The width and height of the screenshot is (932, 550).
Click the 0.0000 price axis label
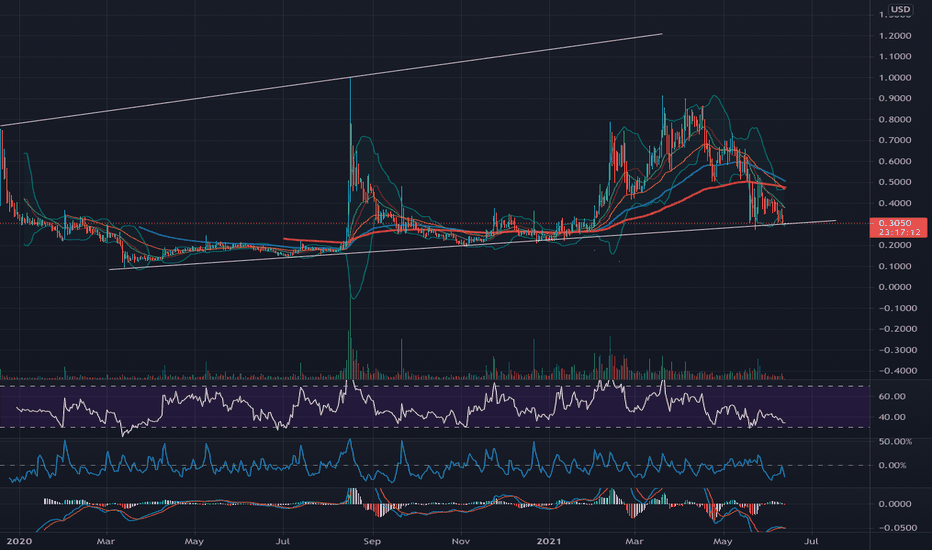pos(895,287)
